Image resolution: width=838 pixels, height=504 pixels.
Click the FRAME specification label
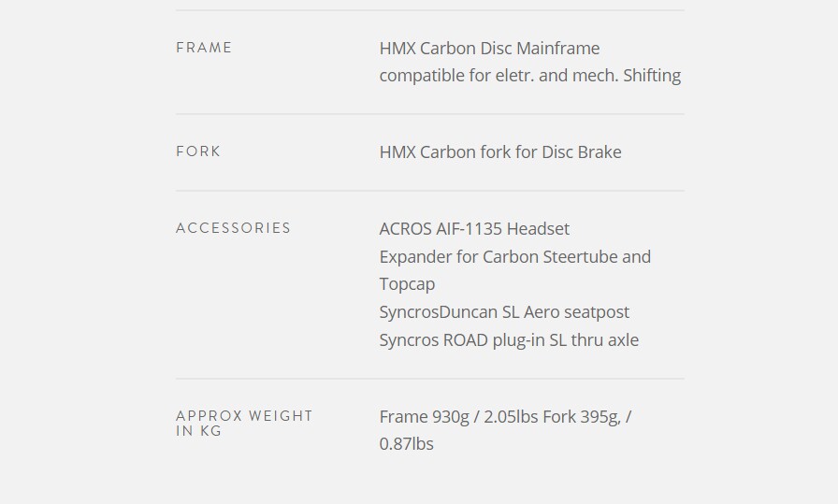tap(204, 48)
